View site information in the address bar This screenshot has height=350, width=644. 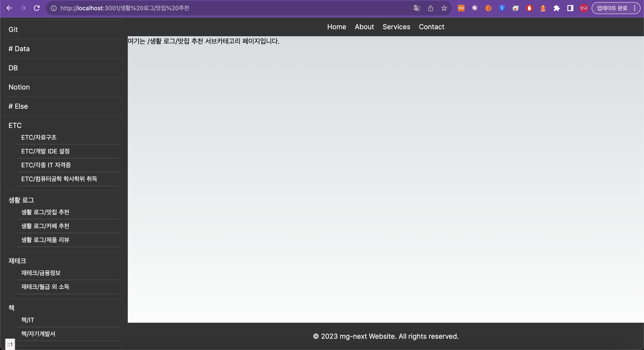54,8
